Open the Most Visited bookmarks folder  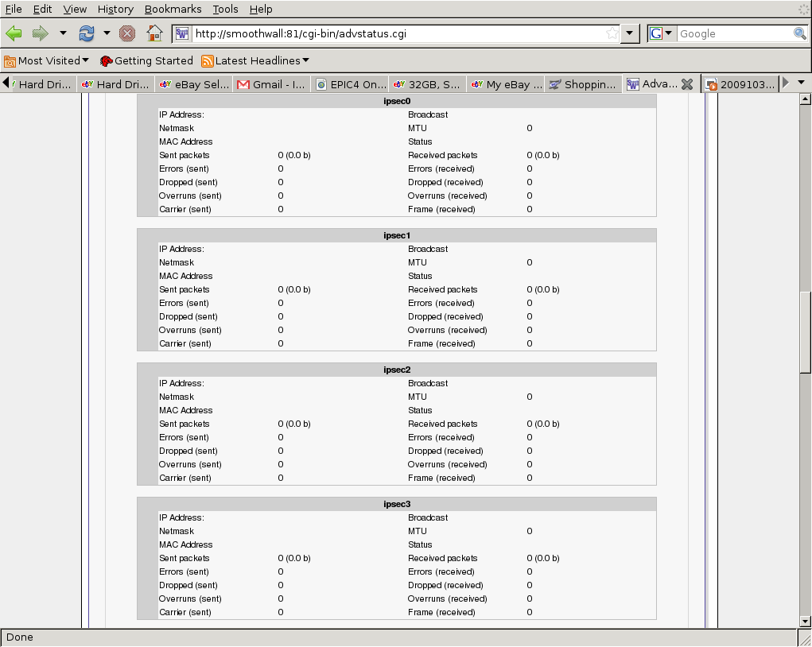47,60
